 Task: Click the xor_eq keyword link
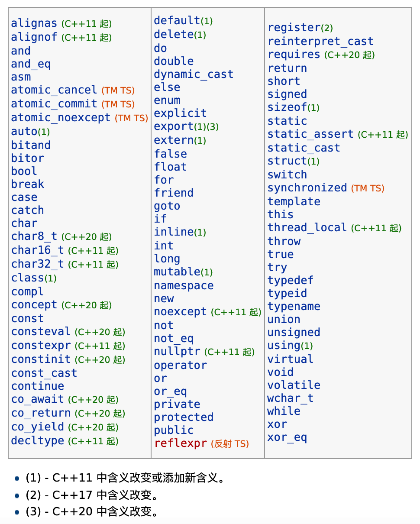pyautogui.click(x=287, y=437)
